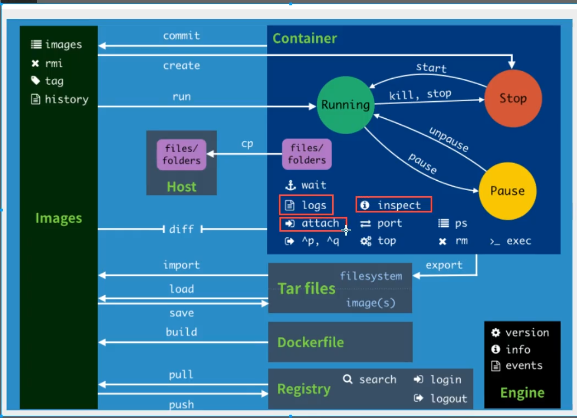Click the run arrow label
The height and width of the screenshot is (418, 577).
coord(182,97)
